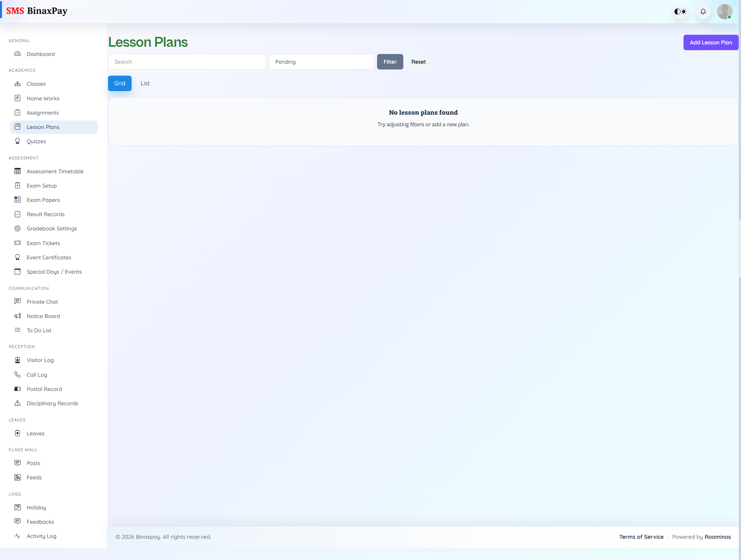Open the Activity Log sidebar entry

[x=41, y=536]
